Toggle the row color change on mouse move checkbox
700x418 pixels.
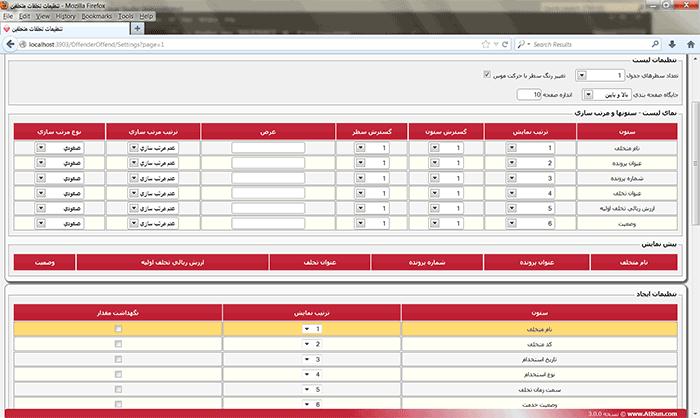487,74
